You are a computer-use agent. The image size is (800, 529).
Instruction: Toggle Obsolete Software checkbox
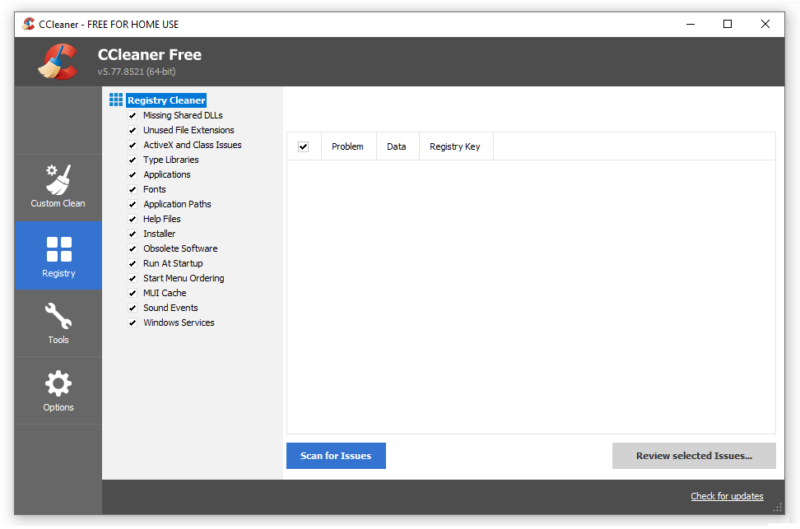[x=133, y=248]
